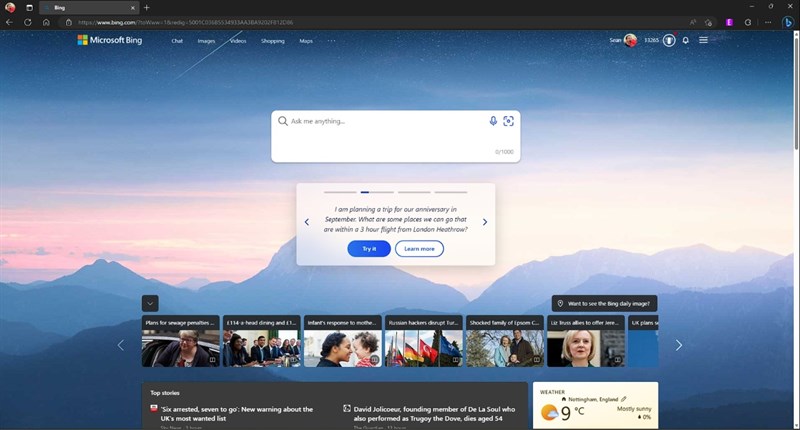This screenshot has width=800, height=430.
Task: Open Images in the Bing navigation
Action: pyautogui.click(x=206, y=41)
